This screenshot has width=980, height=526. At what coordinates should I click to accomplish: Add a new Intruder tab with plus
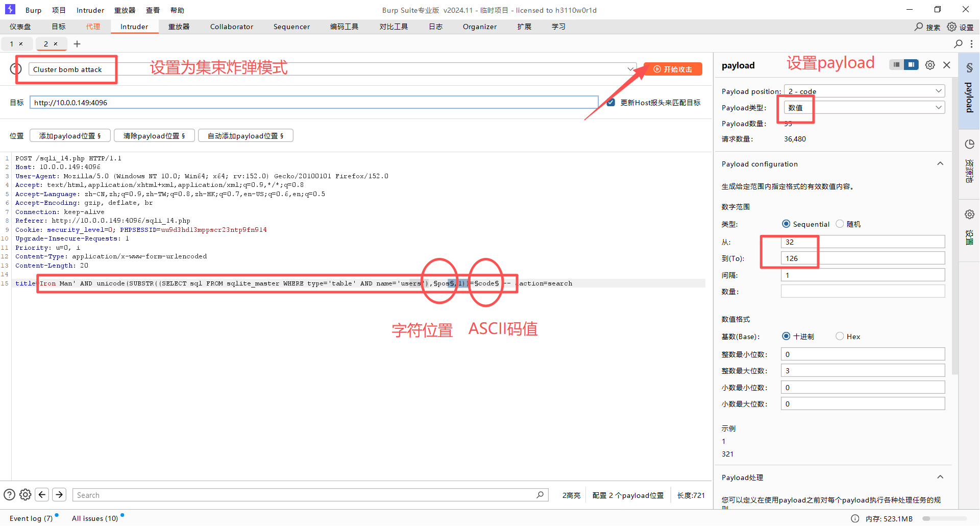[x=77, y=44]
